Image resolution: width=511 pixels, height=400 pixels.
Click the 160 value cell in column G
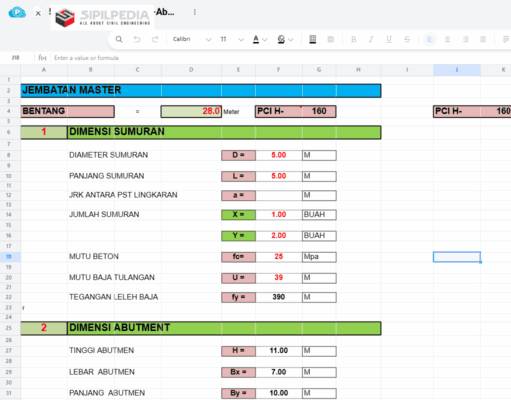319,111
